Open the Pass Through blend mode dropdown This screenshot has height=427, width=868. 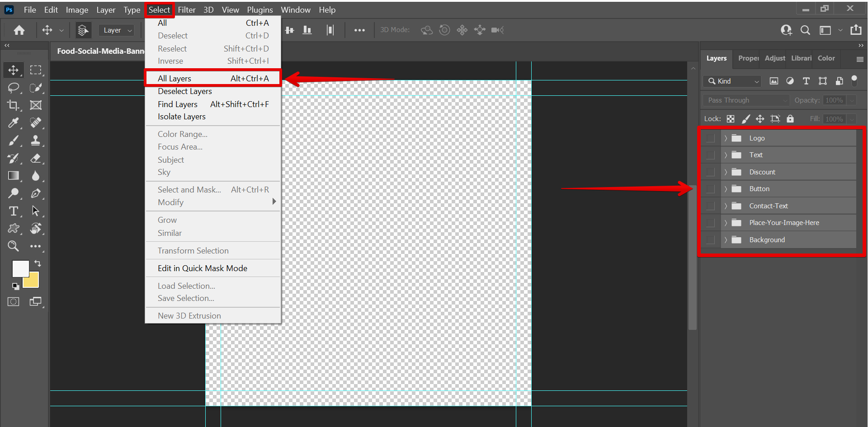click(x=745, y=100)
